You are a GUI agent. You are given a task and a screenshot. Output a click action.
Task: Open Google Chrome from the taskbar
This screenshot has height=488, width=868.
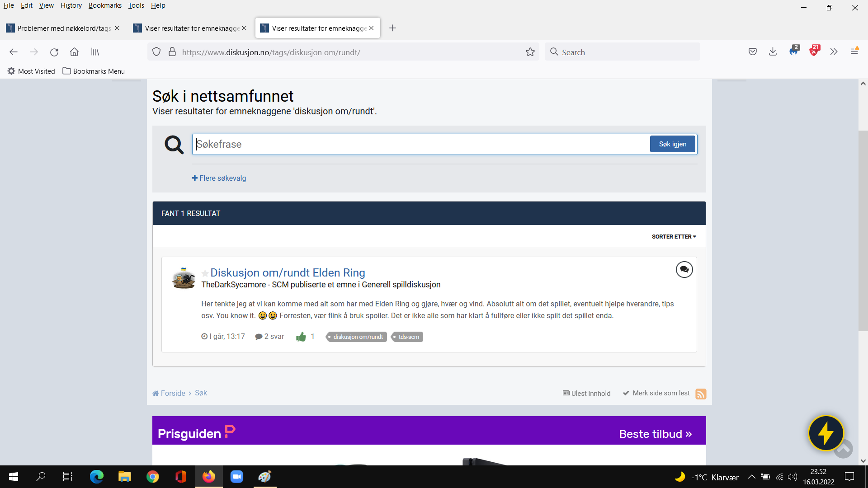pos(152,477)
